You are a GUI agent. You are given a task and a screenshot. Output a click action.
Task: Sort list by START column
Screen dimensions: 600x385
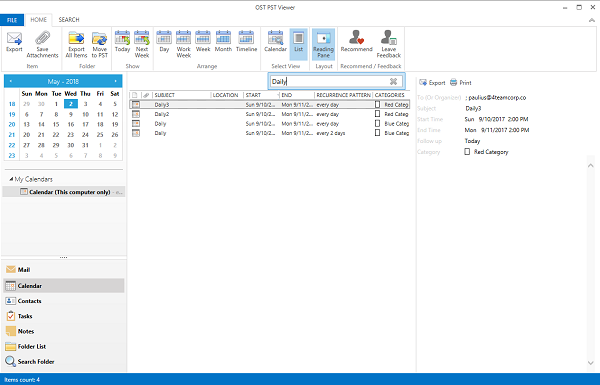tap(261, 95)
